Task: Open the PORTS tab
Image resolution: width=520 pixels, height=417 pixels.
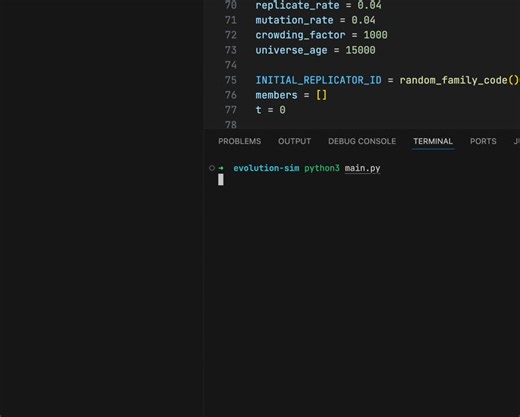Action: click(x=483, y=141)
